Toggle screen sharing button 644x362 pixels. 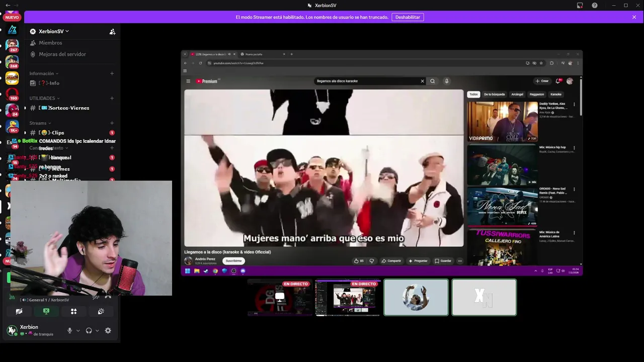pos(46,311)
